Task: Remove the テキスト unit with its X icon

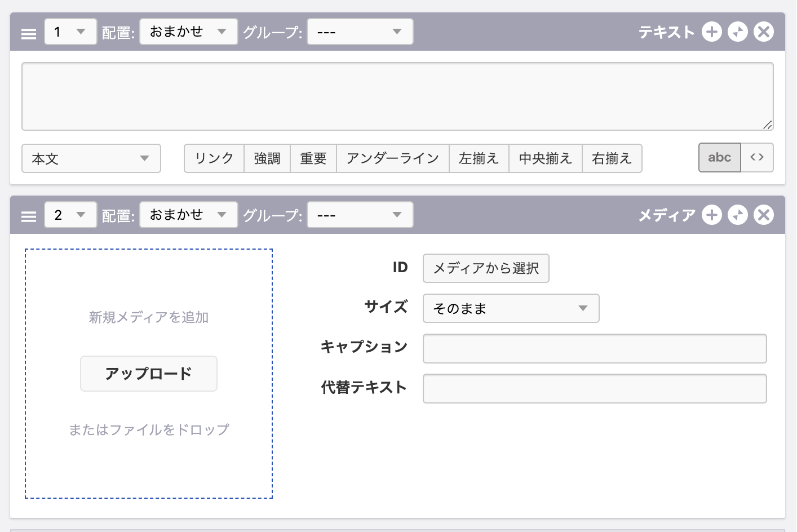Action: click(764, 32)
